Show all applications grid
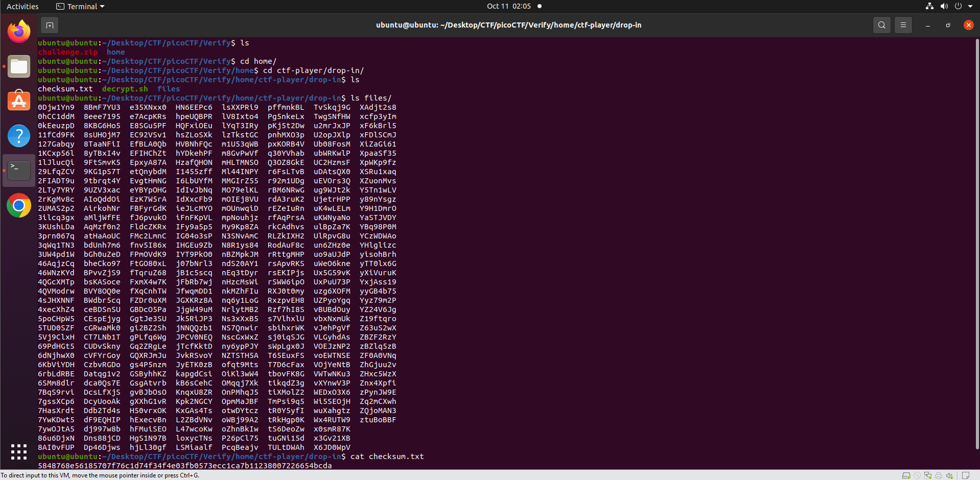This screenshot has width=980, height=480. [19, 451]
